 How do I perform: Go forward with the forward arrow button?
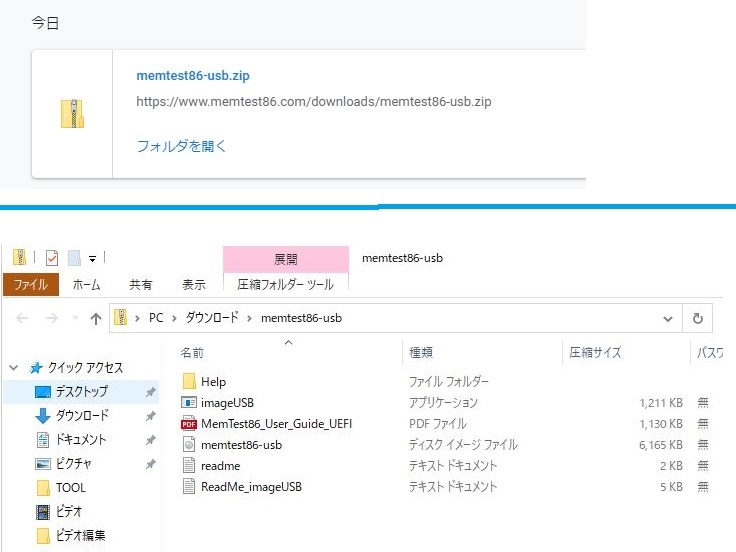(x=52, y=318)
